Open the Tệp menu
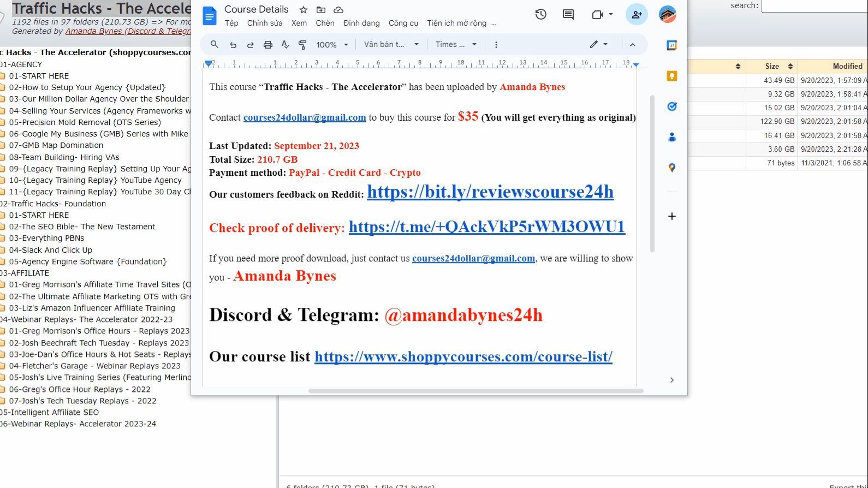 click(x=231, y=23)
